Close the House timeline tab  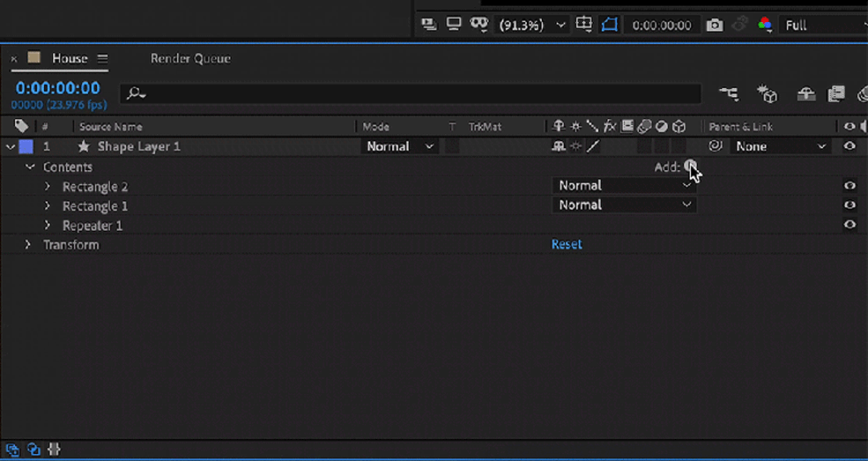(x=14, y=59)
